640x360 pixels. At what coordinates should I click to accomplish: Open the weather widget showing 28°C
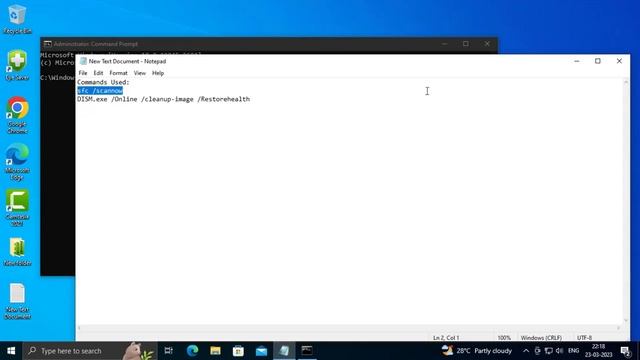(477, 351)
